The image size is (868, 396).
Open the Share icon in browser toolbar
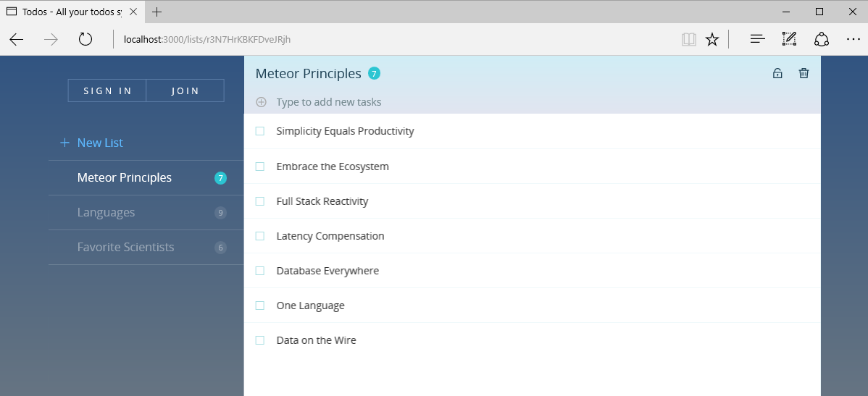point(821,39)
